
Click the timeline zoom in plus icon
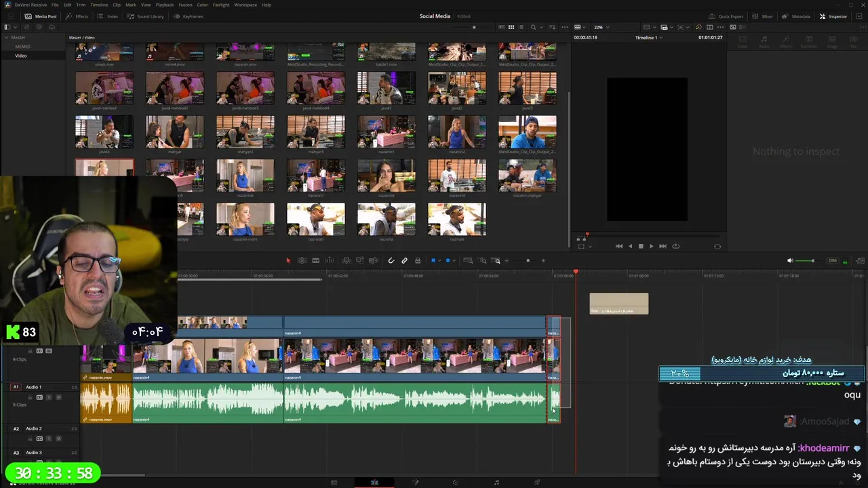tap(543, 260)
